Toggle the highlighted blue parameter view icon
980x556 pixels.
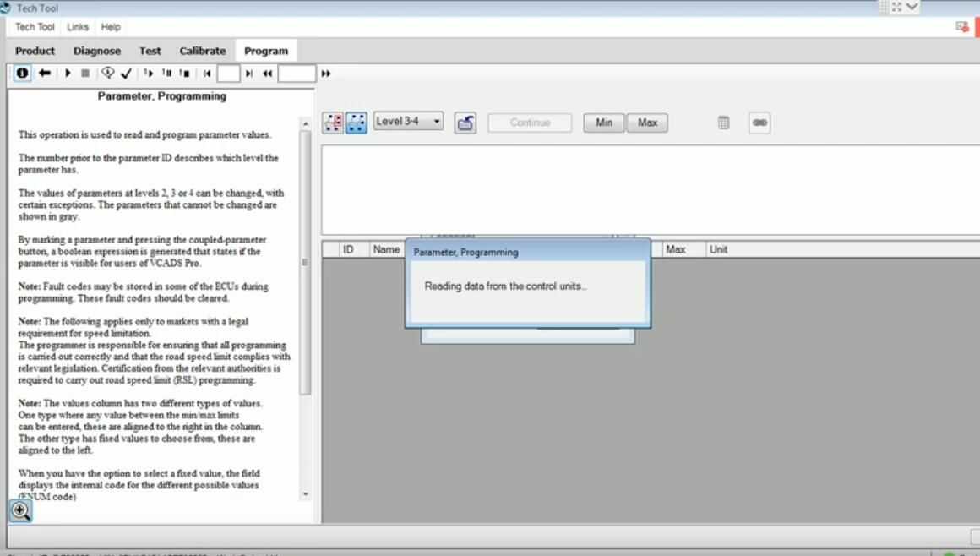coord(357,123)
